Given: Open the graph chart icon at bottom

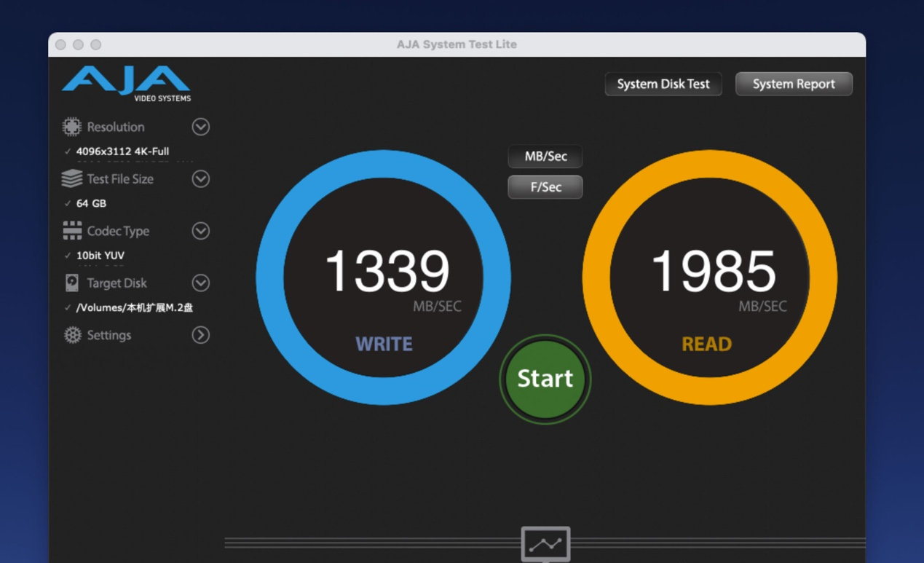Looking at the screenshot, I should coord(545,544).
